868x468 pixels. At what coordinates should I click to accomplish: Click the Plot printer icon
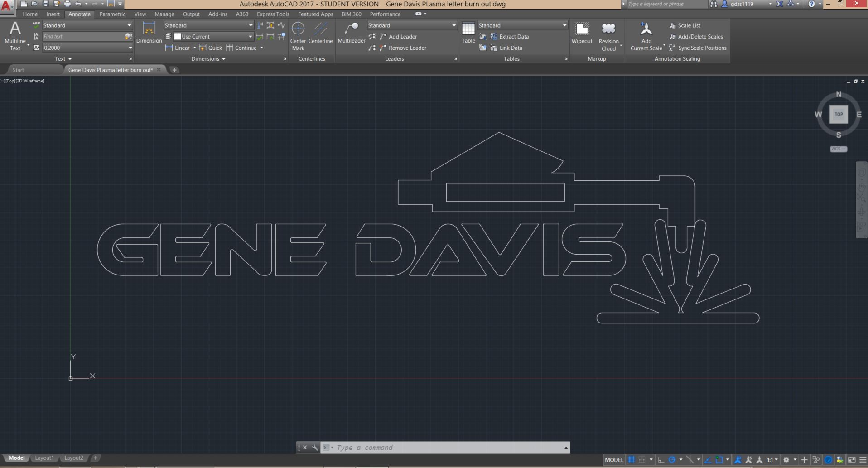pos(67,4)
